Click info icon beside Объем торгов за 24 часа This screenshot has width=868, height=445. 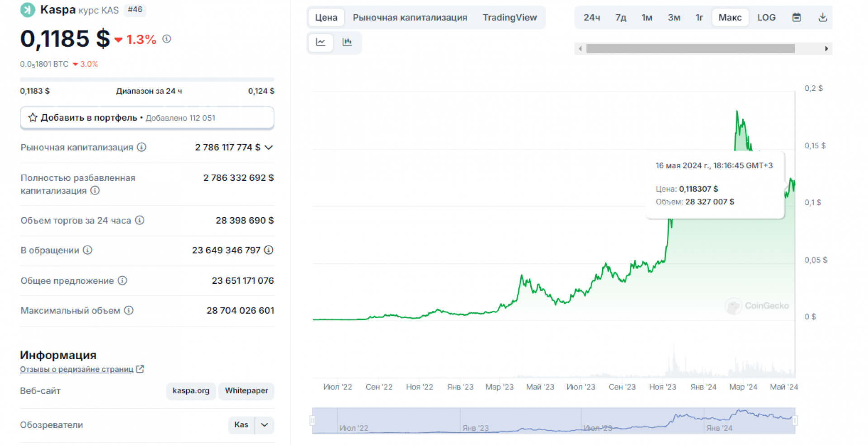point(140,220)
